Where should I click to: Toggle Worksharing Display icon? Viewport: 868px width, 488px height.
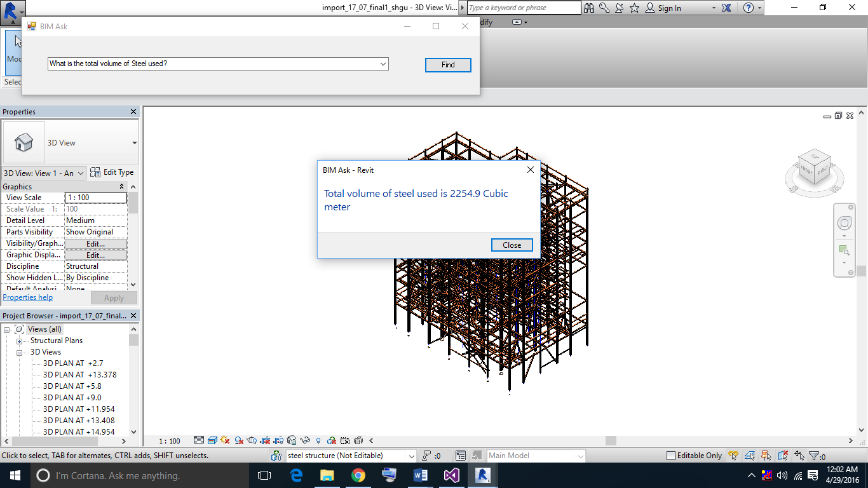pyautogui.click(x=332, y=440)
